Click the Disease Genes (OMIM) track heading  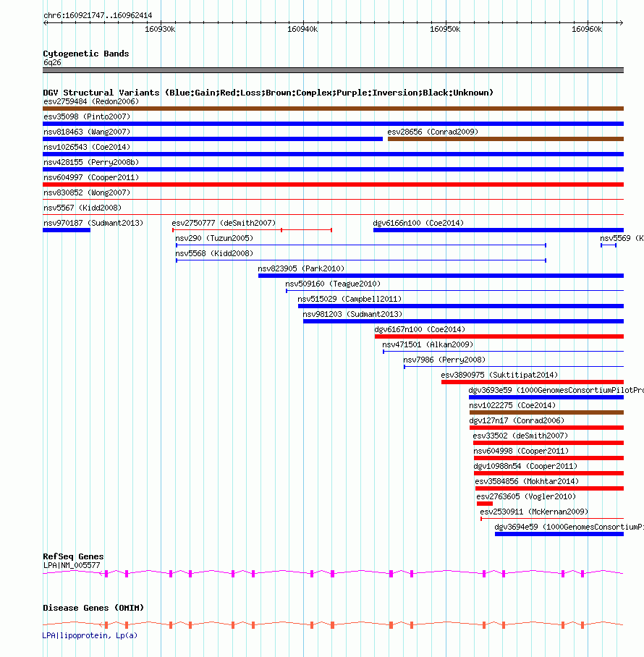pos(93,608)
